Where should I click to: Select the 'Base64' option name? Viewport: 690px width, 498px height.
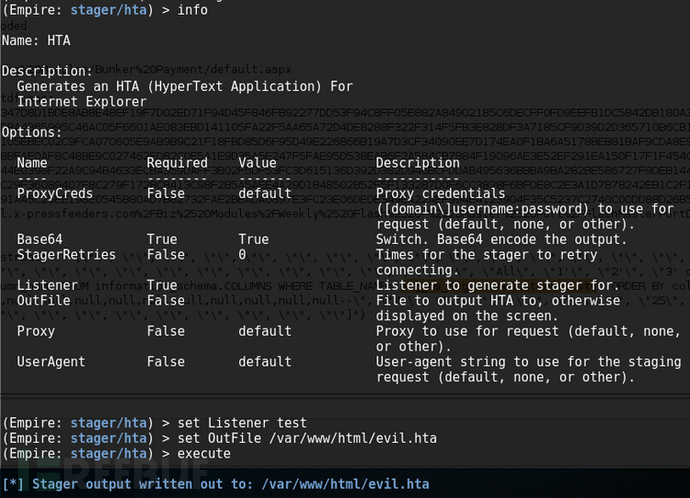pos(40,239)
